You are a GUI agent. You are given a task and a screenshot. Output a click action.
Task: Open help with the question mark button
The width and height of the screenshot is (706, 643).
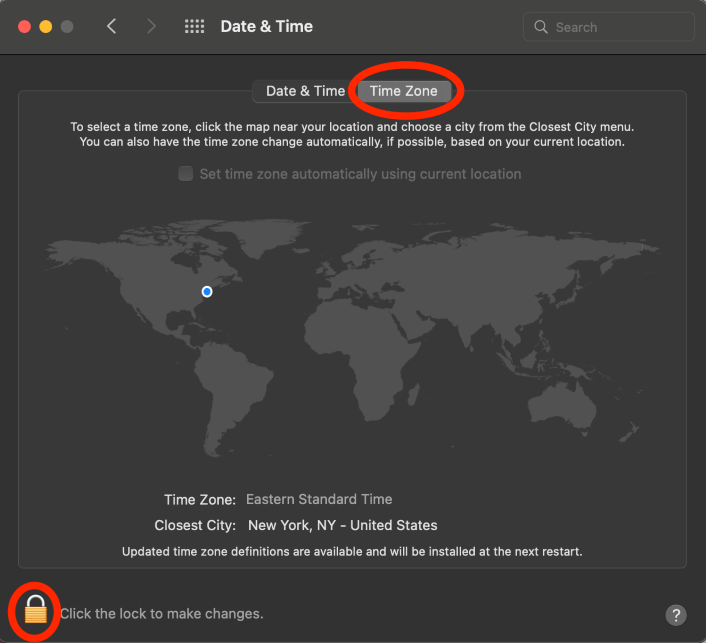pos(676,614)
